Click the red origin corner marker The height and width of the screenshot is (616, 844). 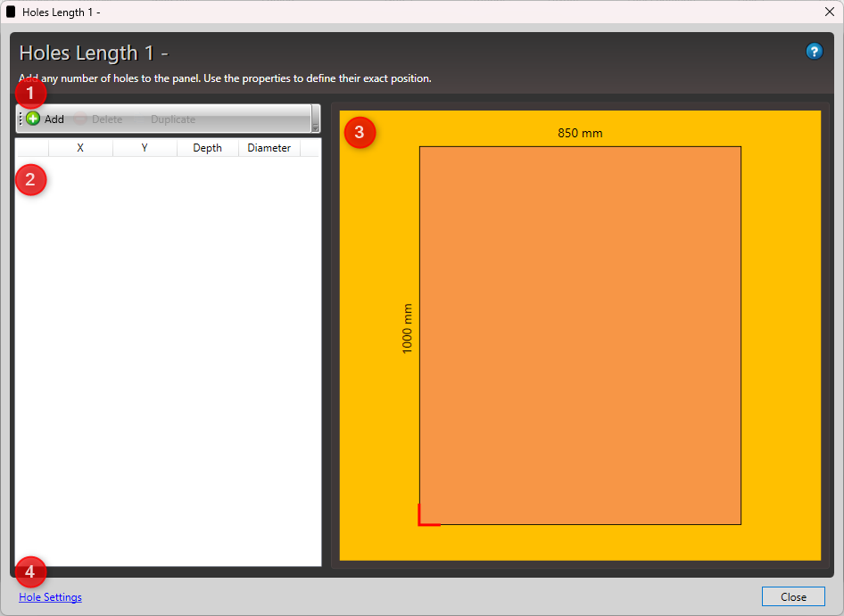pos(429,515)
